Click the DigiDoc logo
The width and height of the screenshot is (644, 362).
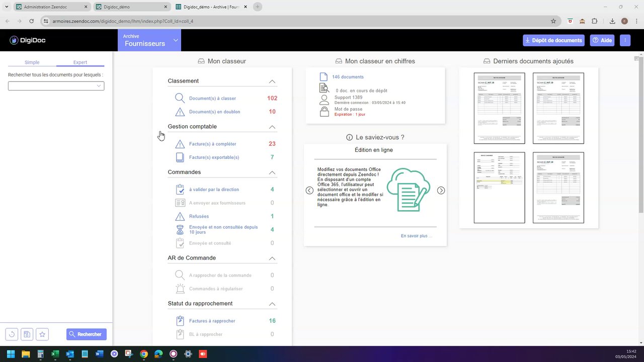point(28,40)
